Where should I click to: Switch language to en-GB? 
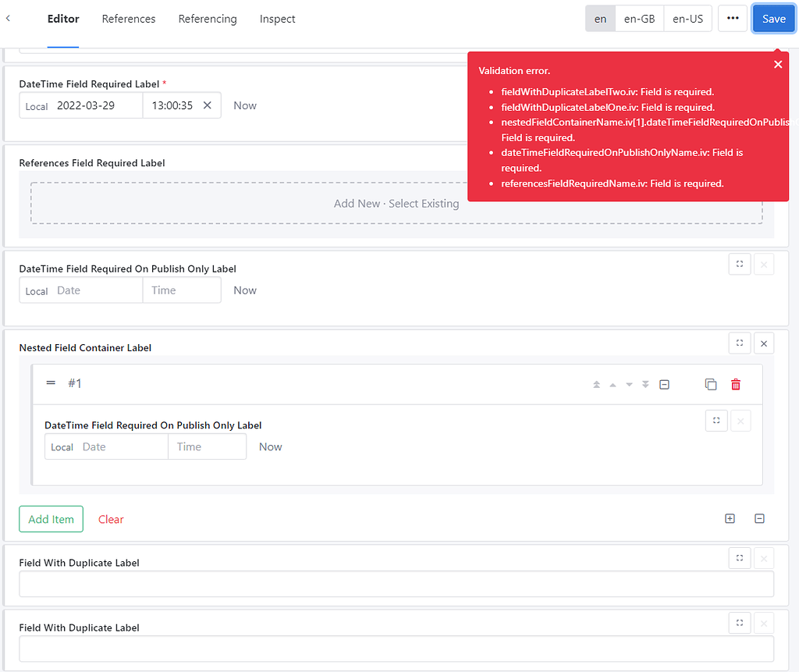639,19
